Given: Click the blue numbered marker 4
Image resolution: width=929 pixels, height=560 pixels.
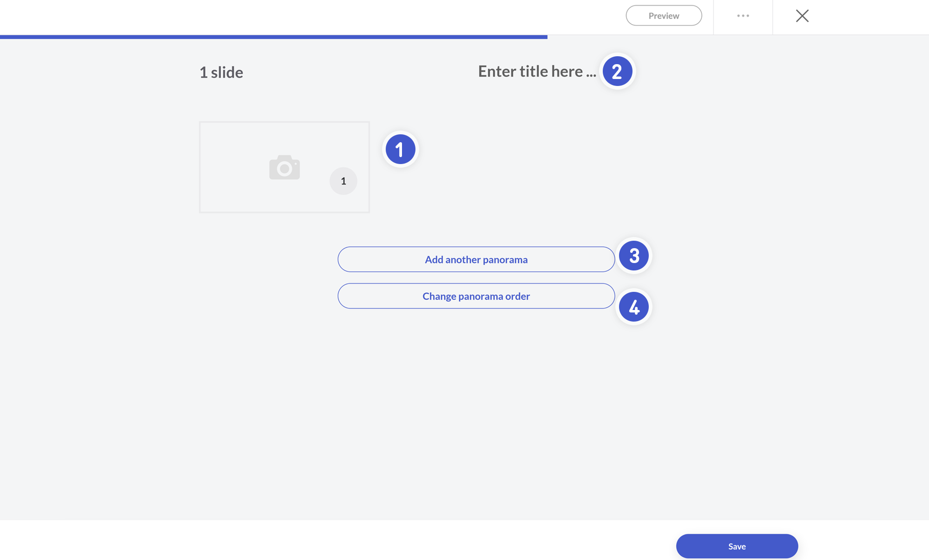Looking at the screenshot, I should tap(634, 307).
